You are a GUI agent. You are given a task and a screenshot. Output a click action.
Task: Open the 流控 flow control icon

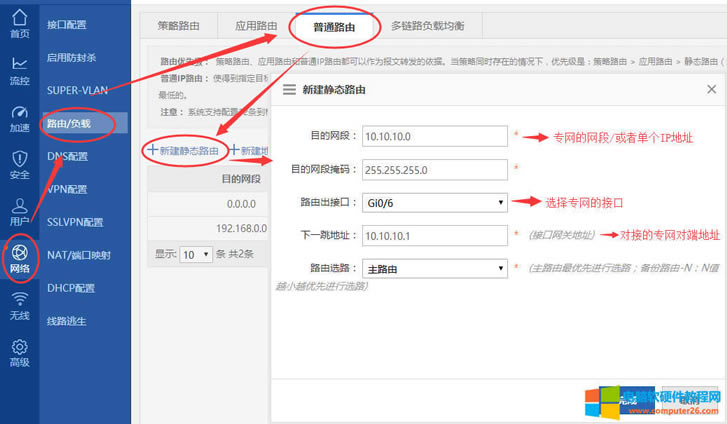pos(19,69)
